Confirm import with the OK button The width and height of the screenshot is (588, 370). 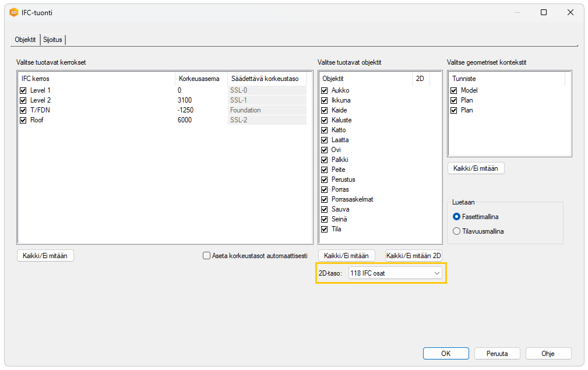[x=446, y=354]
